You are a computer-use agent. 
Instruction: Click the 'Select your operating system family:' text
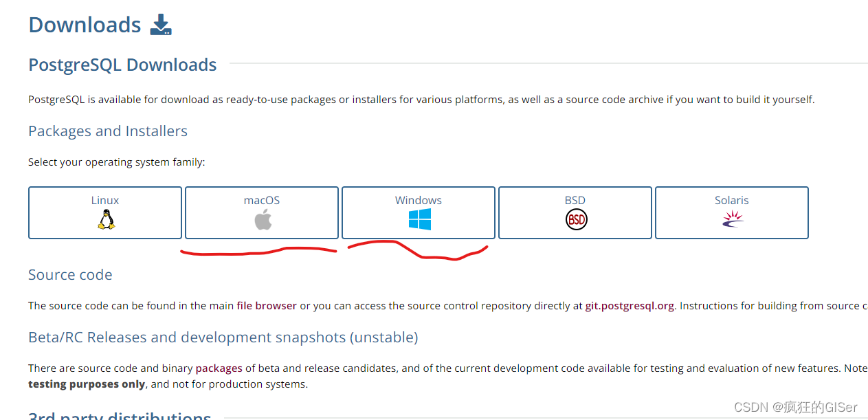(x=117, y=163)
